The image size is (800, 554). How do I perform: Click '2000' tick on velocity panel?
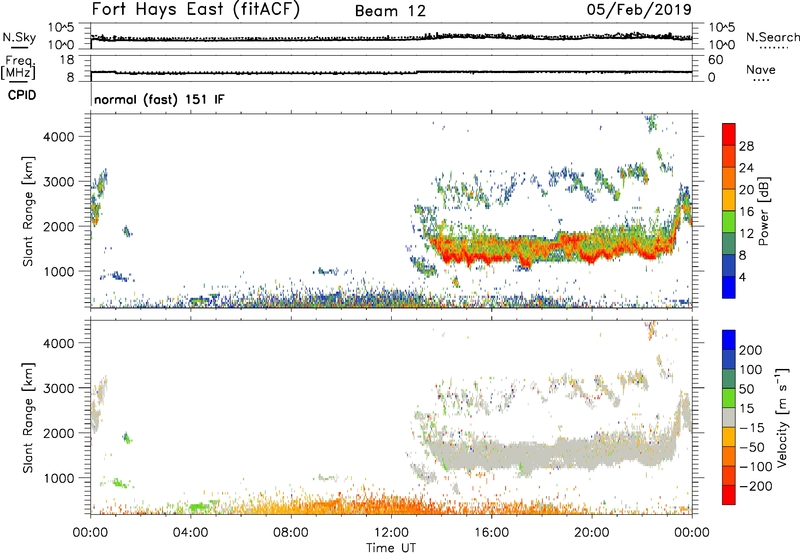59,433
